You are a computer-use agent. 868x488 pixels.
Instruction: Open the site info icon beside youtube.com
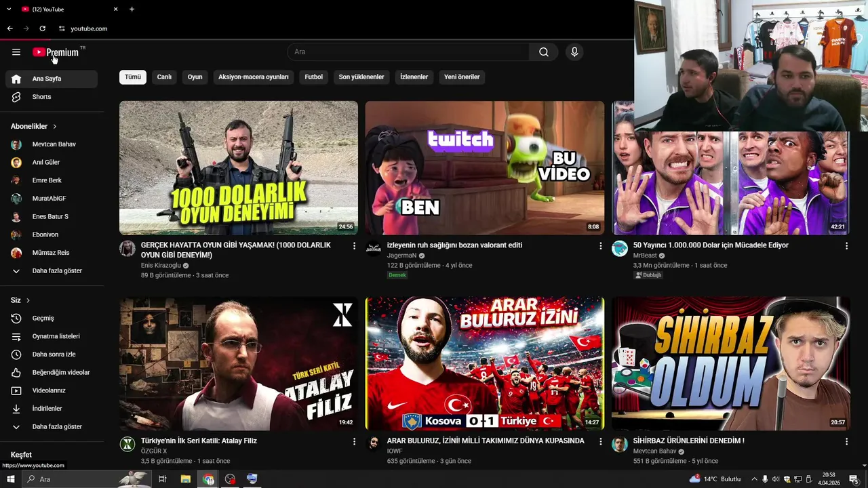click(x=62, y=28)
